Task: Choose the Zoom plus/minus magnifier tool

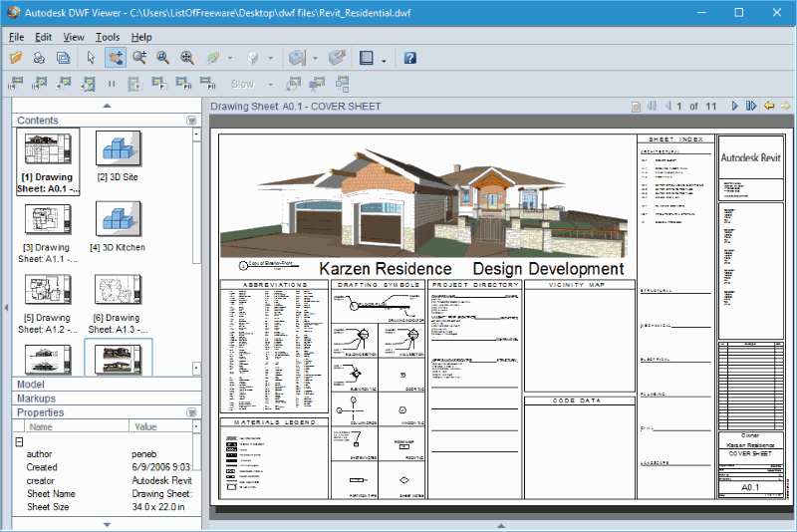Action: [x=139, y=58]
